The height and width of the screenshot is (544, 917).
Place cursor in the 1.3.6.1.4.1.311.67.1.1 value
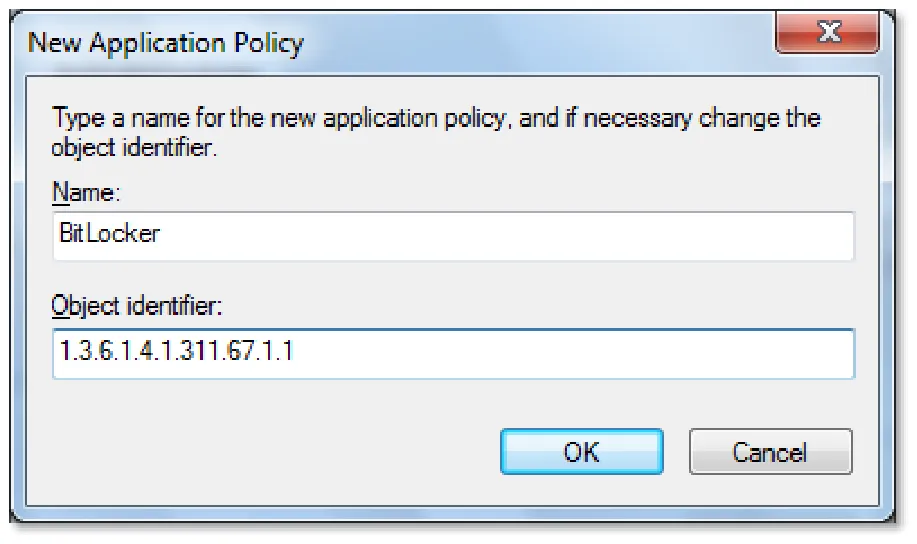[176, 351]
